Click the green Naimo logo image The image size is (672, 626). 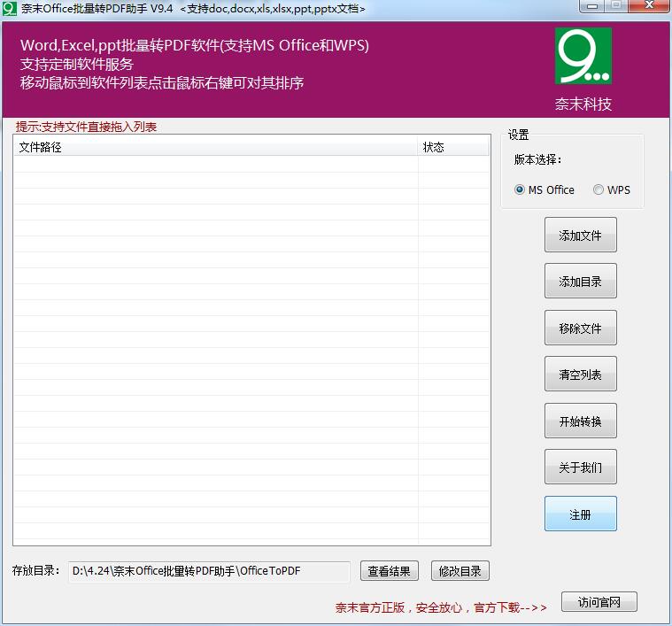tap(583, 56)
